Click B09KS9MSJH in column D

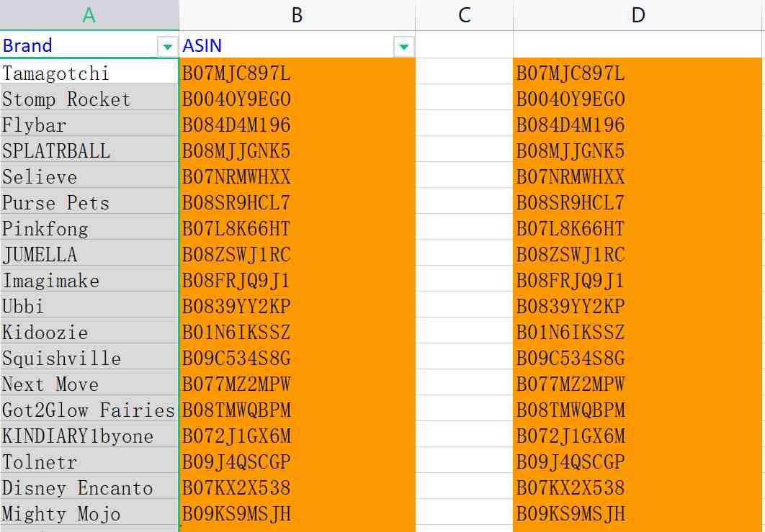[x=637, y=513]
